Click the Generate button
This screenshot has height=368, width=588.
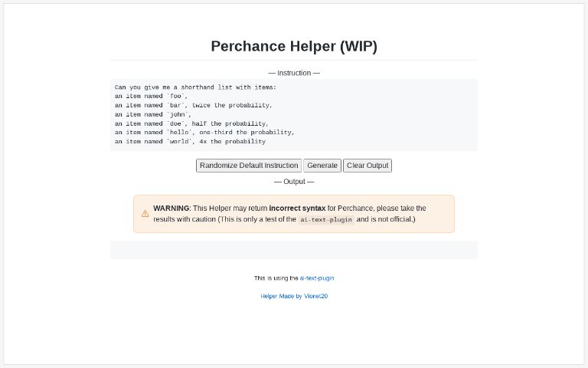pyautogui.click(x=322, y=166)
